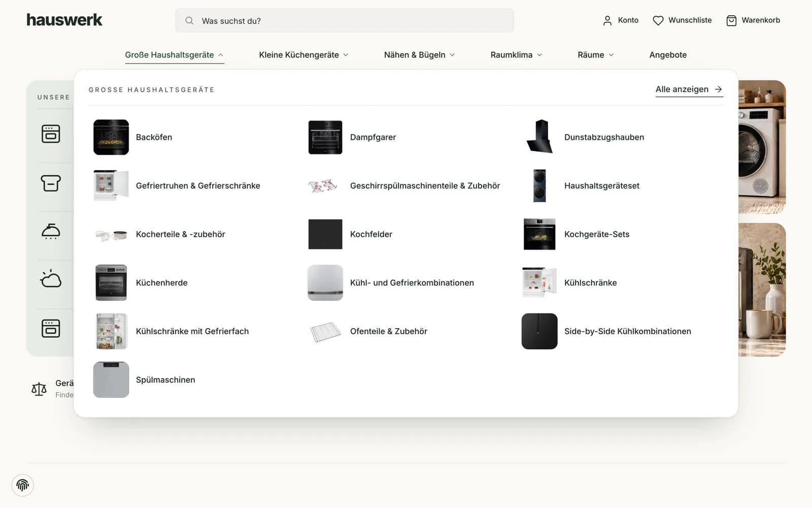Click the scales comparison icon
The height and width of the screenshot is (508, 812).
tap(39, 389)
